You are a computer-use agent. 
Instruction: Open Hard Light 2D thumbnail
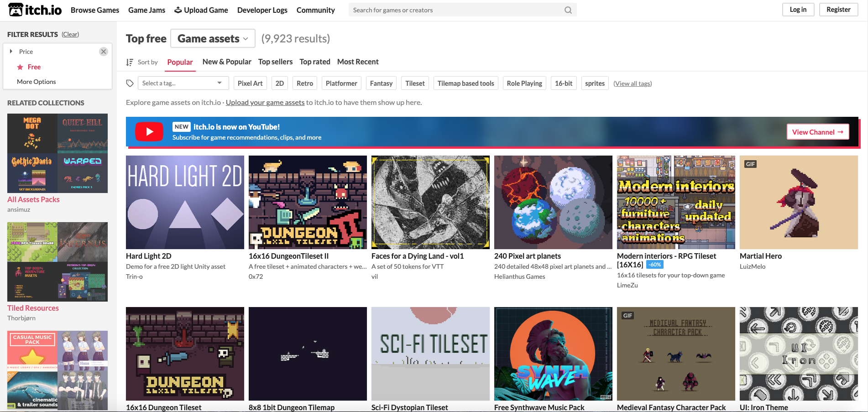click(x=185, y=202)
